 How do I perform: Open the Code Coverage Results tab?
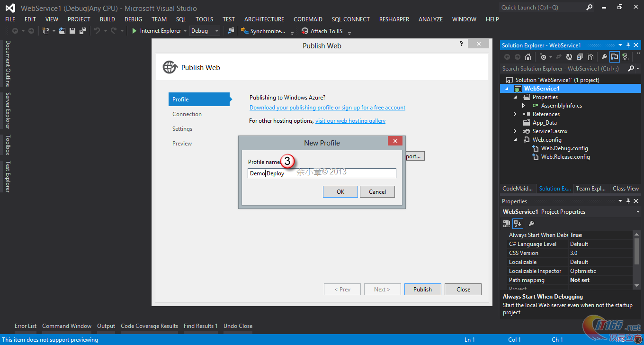coord(149,326)
